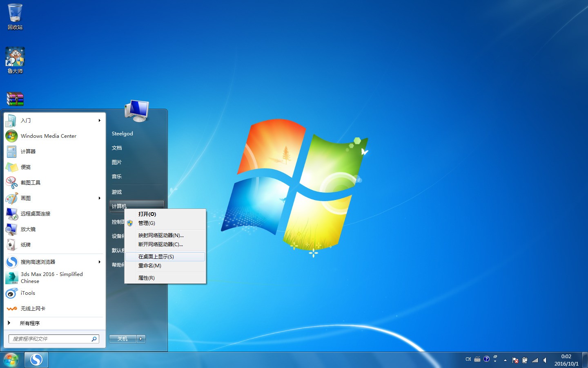This screenshot has height=368, width=588.
Task: Choose 打开(O) in the context menu
Action: point(165,214)
